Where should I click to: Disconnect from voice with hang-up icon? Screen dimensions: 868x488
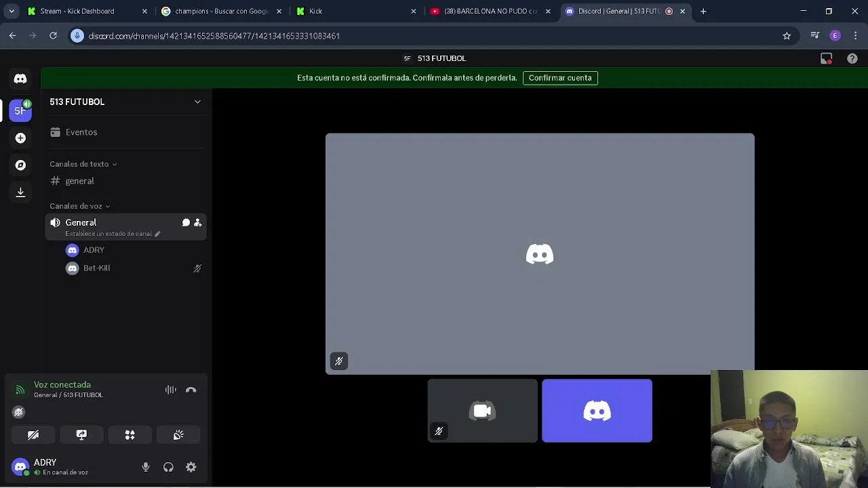[x=191, y=390]
